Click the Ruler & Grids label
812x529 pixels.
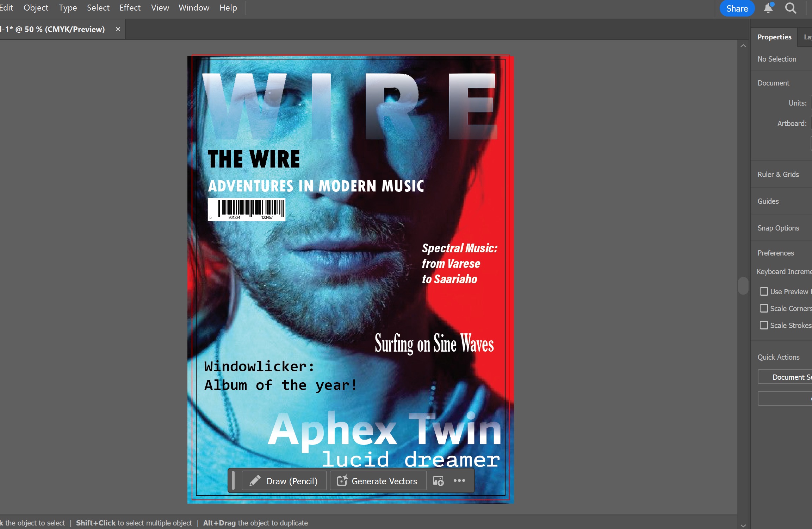coord(778,175)
